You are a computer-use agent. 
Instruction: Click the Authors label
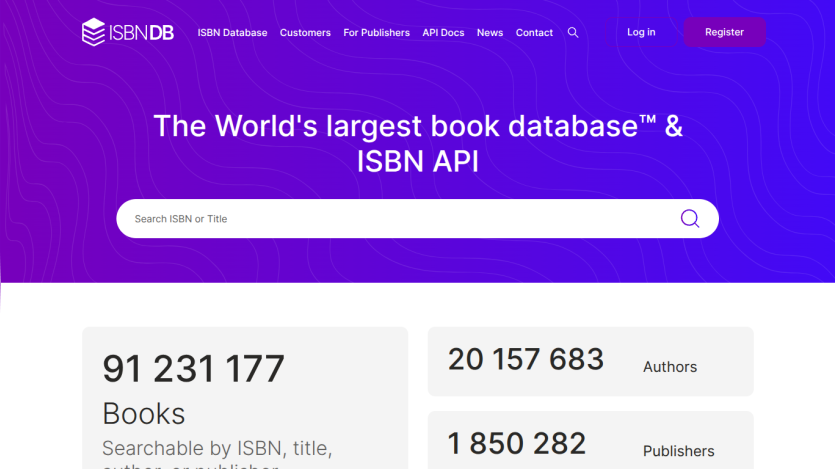click(670, 367)
